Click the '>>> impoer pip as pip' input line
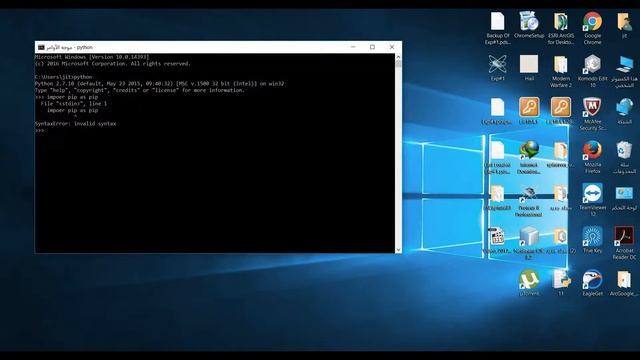This screenshot has width=640, height=360. point(67,97)
